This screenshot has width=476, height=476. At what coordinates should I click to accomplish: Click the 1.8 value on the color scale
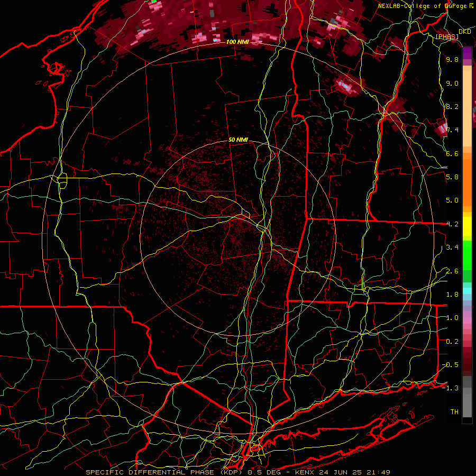[x=452, y=295]
